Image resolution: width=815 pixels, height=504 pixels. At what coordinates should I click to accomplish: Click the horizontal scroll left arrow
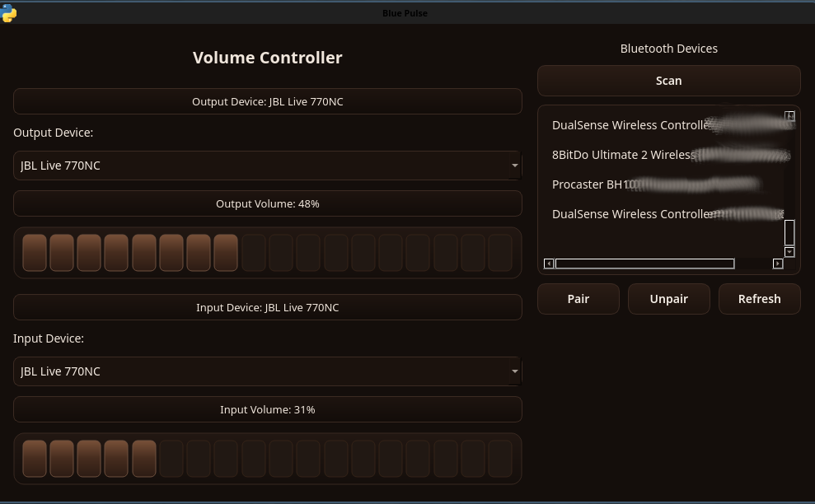tap(549, 264)
